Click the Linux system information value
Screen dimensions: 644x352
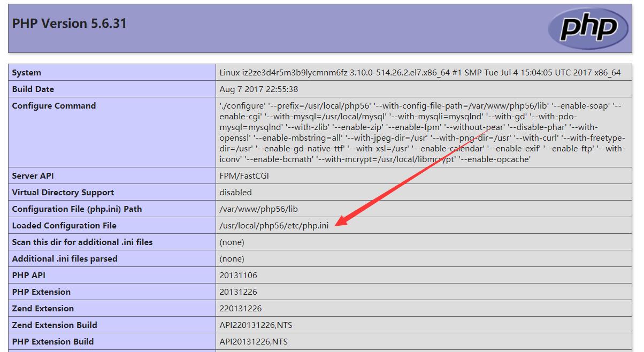(420, 73)
